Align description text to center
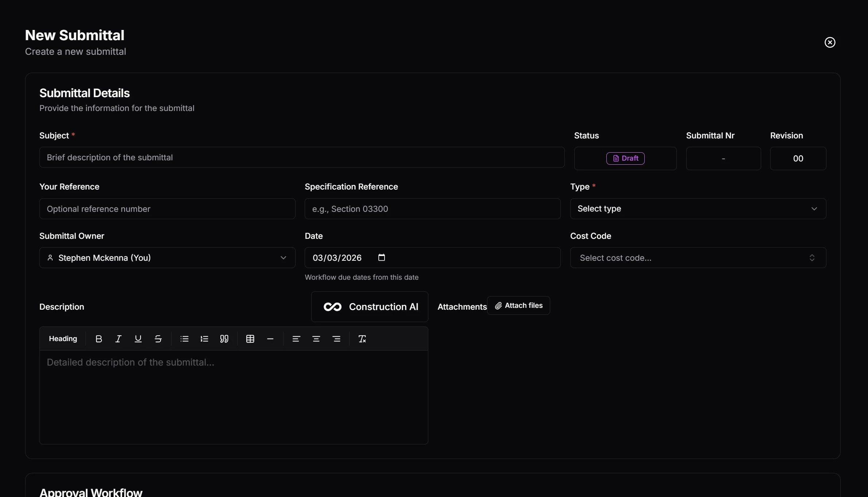 pos(316,339)
